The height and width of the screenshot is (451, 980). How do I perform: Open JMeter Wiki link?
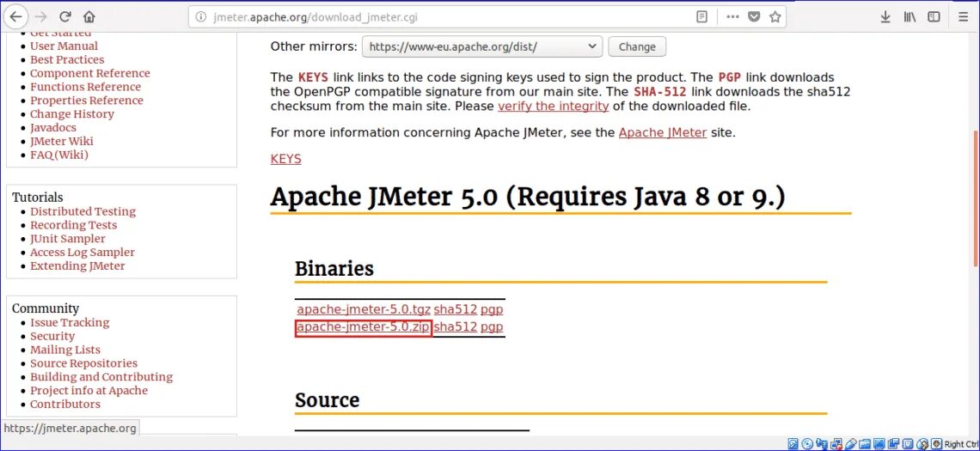(61, 142)
